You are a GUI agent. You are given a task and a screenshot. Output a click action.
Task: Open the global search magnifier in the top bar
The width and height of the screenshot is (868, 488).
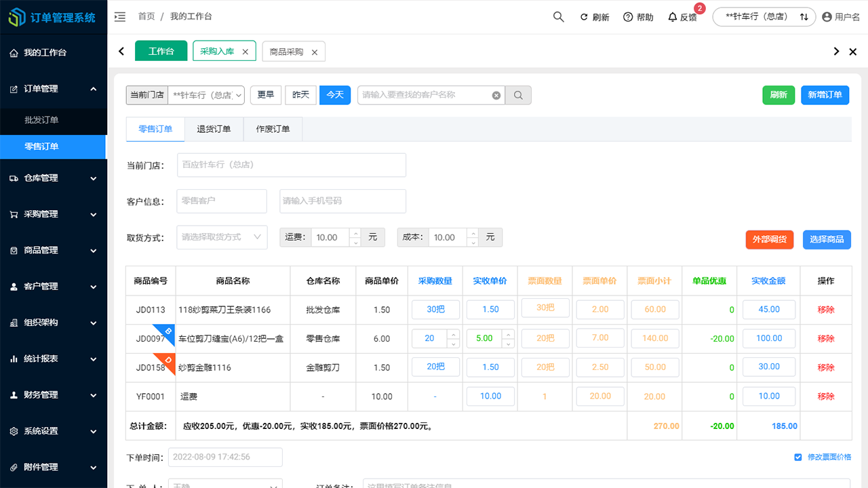point(558,16)
